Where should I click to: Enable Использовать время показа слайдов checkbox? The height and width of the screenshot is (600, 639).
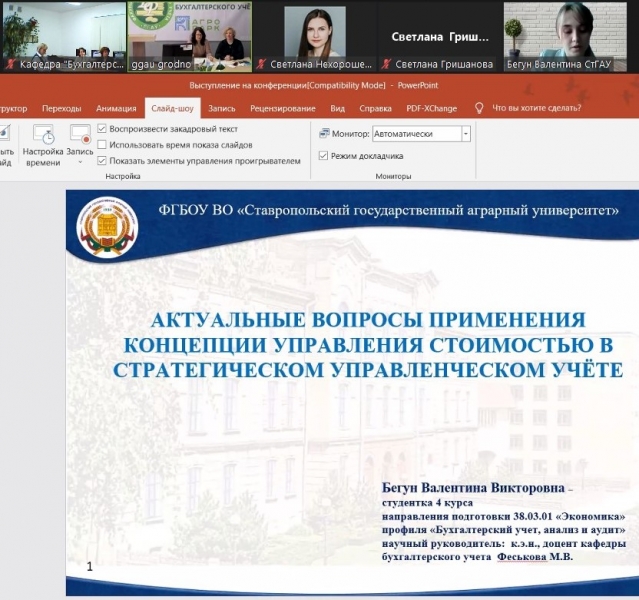point(102,145)
